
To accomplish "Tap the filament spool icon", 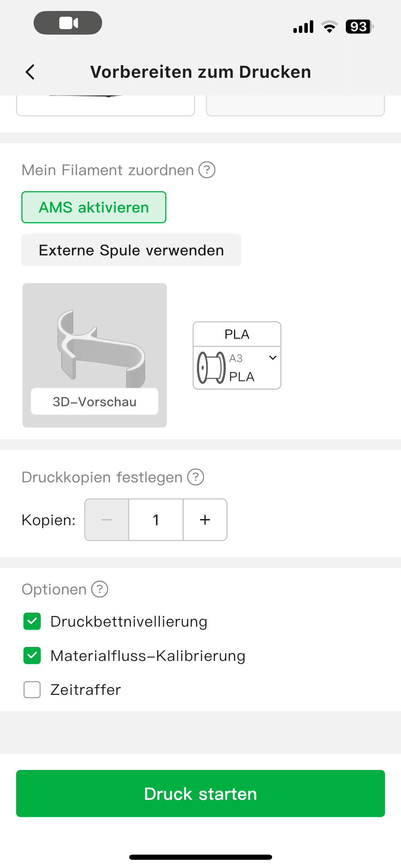I will click(211, 368).
